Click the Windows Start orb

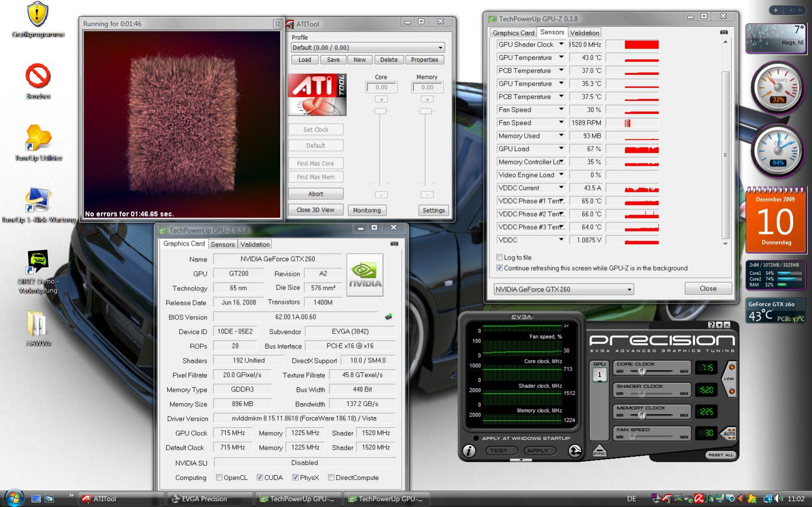[14, 498]
